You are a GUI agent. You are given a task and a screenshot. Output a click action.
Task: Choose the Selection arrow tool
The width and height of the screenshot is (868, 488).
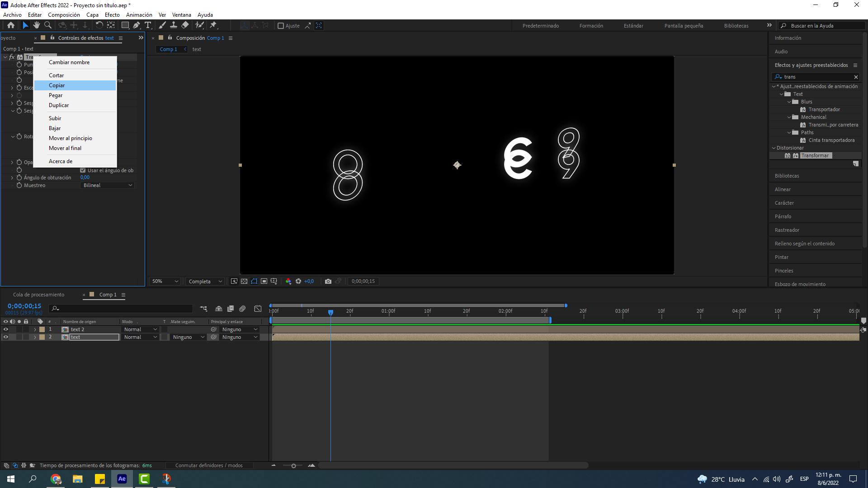click(25, 25)
